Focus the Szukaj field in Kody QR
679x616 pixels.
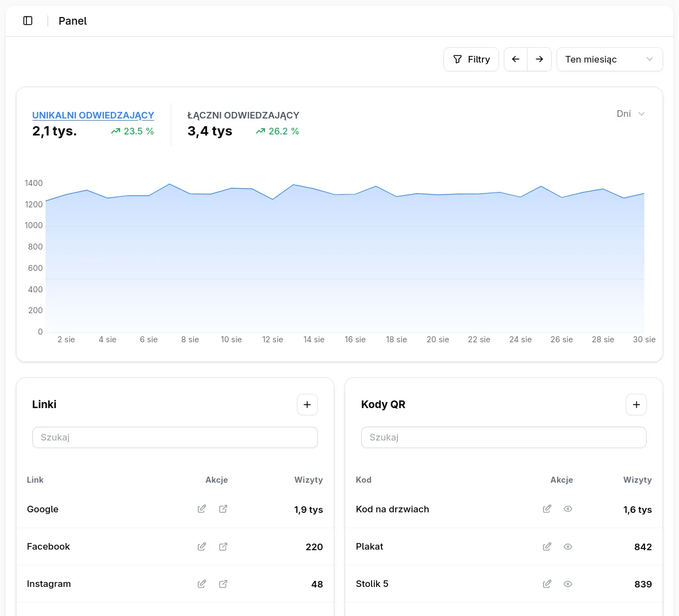(x=503, y=437)
